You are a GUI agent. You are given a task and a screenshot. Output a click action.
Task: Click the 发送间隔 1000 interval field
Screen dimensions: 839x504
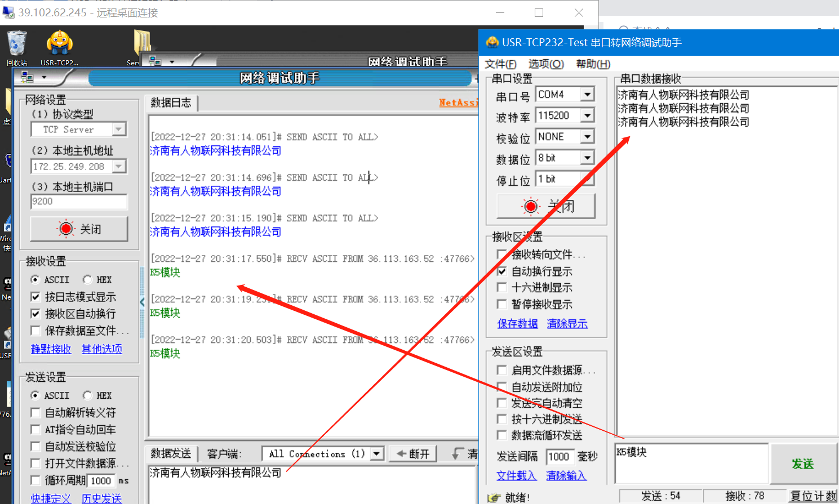(560, 457)
